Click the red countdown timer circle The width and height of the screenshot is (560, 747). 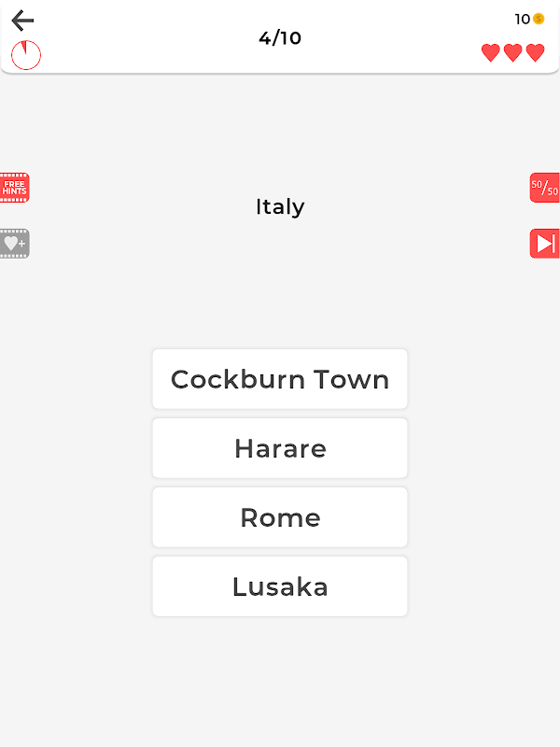click(26, 55)
